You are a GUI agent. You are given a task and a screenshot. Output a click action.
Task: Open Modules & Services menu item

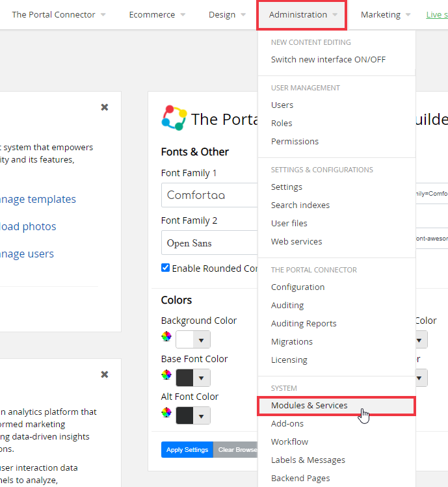[336, 406]
